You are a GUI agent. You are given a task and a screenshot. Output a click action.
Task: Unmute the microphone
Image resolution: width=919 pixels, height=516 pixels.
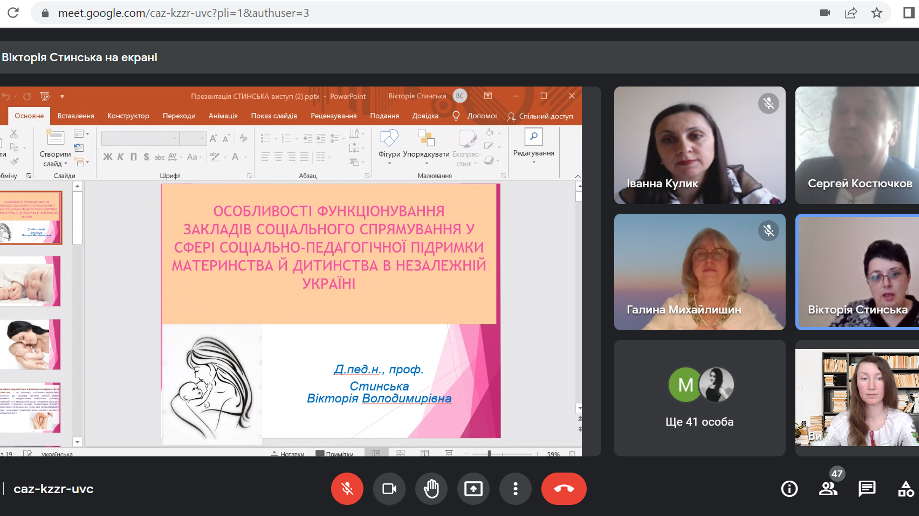tap(347, 488)
